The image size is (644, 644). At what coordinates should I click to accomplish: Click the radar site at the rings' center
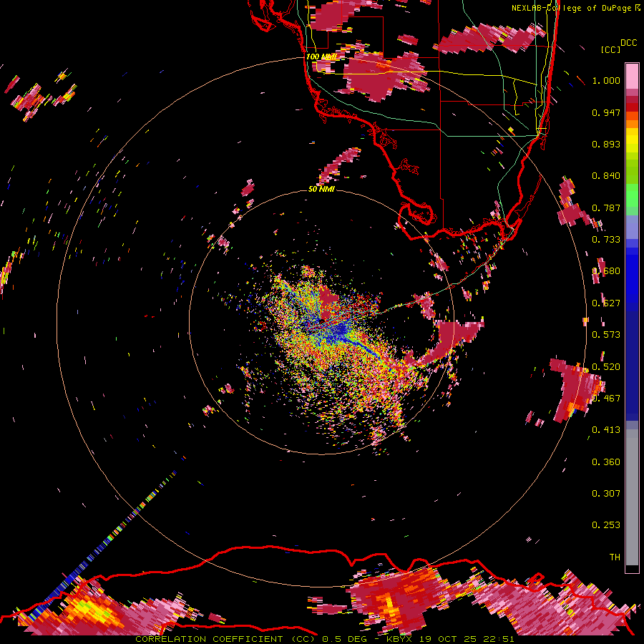click(321, 322)
